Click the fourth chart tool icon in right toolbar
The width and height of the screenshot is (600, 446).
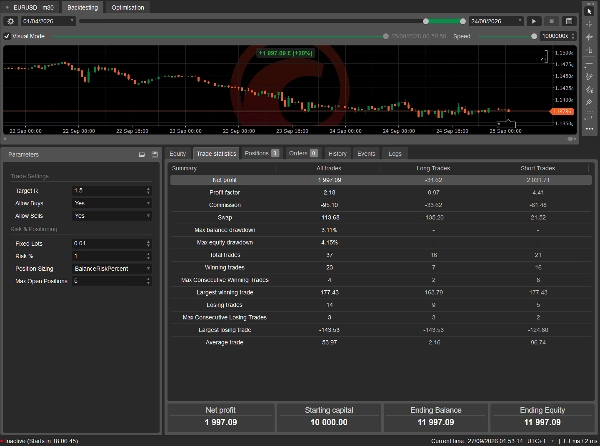point(589,50)
